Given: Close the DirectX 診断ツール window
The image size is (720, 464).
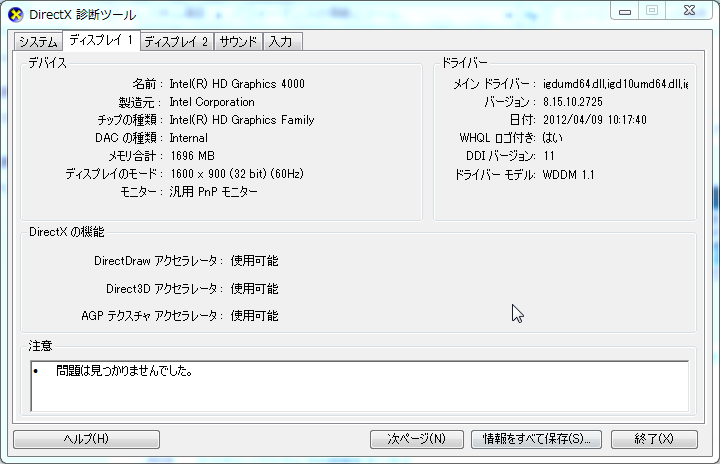Looking at the screenshot, I should 689,11.
